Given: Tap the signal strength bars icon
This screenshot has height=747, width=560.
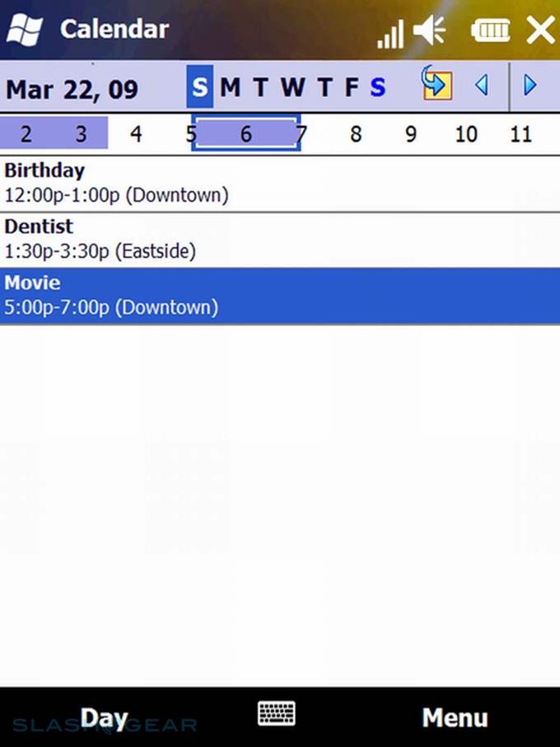Looking at the screenshot, I should click(390, 33).
